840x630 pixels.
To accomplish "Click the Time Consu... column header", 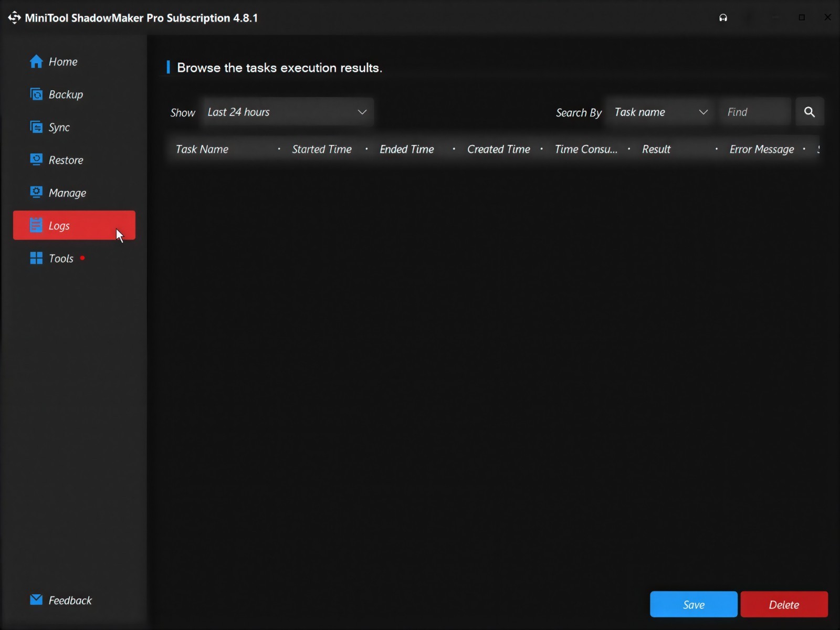I will point(586,149).
